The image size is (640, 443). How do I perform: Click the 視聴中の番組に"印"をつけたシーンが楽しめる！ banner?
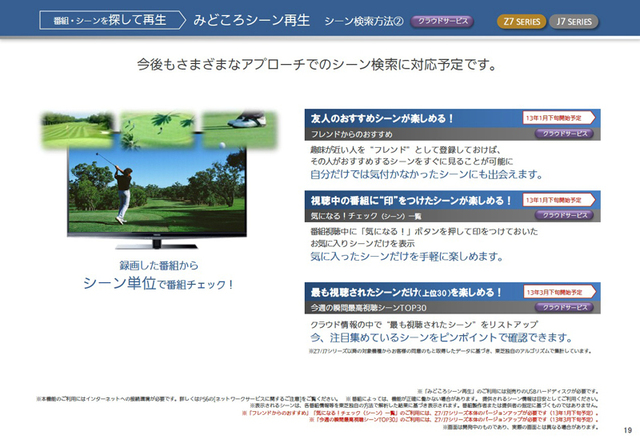(x=452, y=200)
